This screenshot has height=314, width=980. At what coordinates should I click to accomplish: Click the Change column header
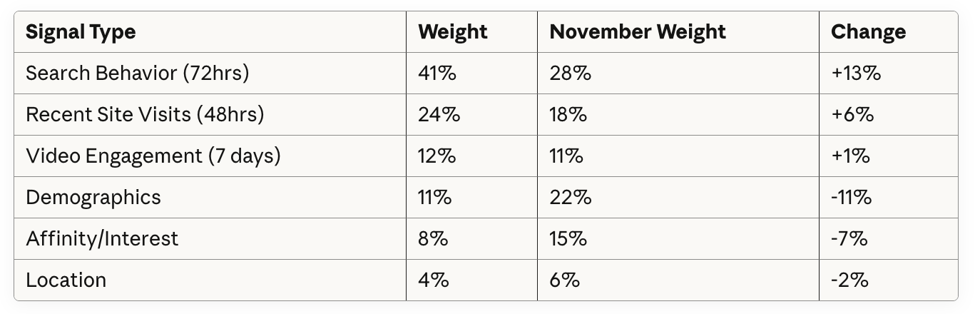pos(868,32)
